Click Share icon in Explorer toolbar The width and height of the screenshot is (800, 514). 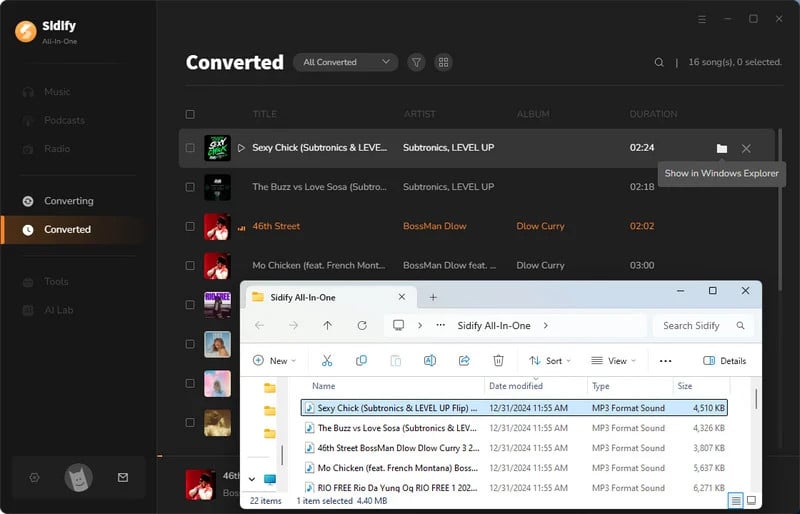pyautogui.click(x=464, y=361)
